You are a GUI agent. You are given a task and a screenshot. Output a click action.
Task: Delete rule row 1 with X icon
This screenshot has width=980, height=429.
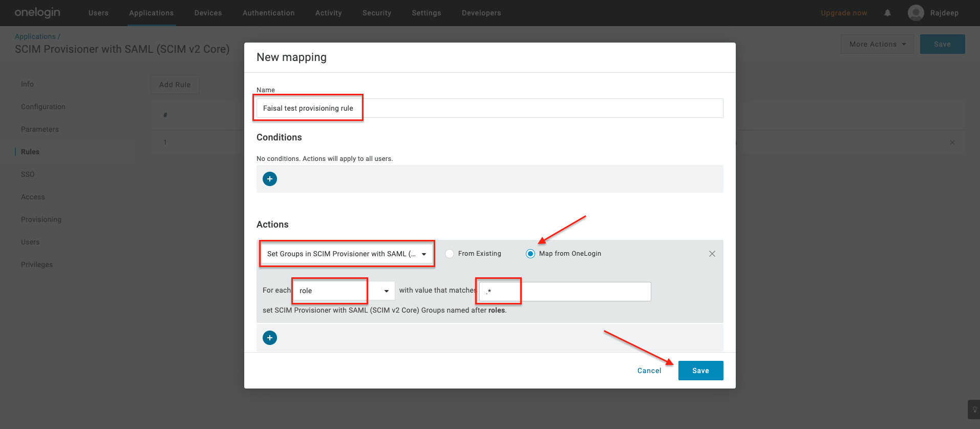tap(952, 142)
